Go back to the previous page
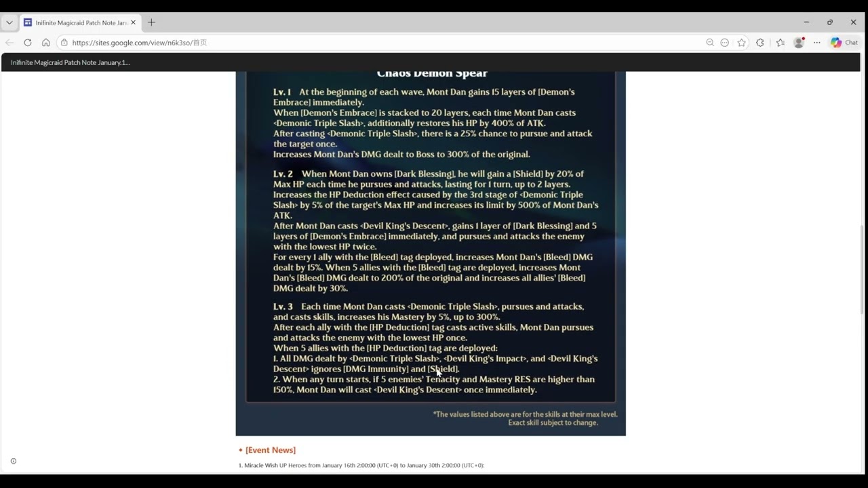Image resolution: width=868 pixels, height=488 pixels. [9, 42]
